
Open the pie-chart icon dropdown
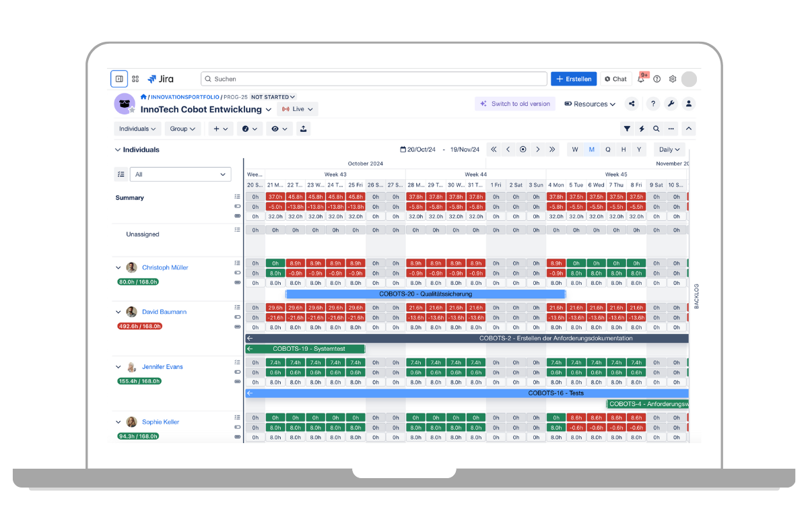tap(250, 129)
